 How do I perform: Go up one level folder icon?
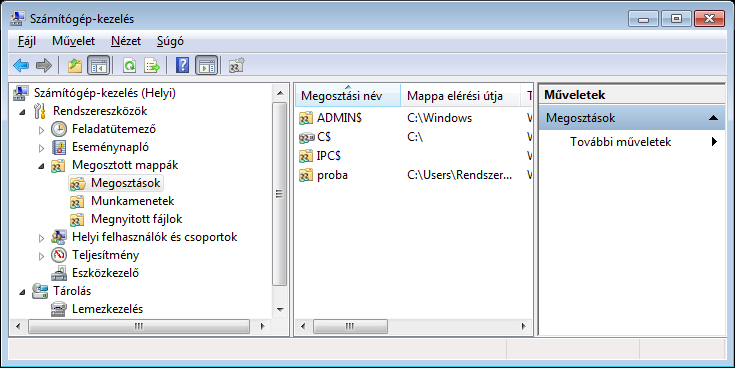(x=75, y=66)
